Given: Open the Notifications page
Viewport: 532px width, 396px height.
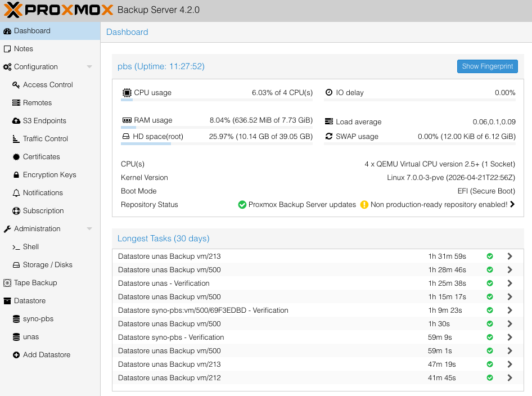Looking at the screenshot, I should pyautogui.click(x=50, y=193).
